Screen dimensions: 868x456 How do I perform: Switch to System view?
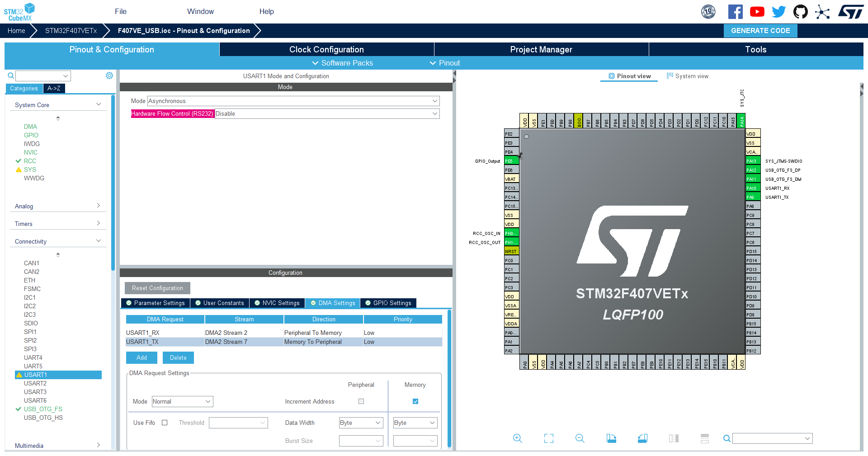tap(688, 76)
